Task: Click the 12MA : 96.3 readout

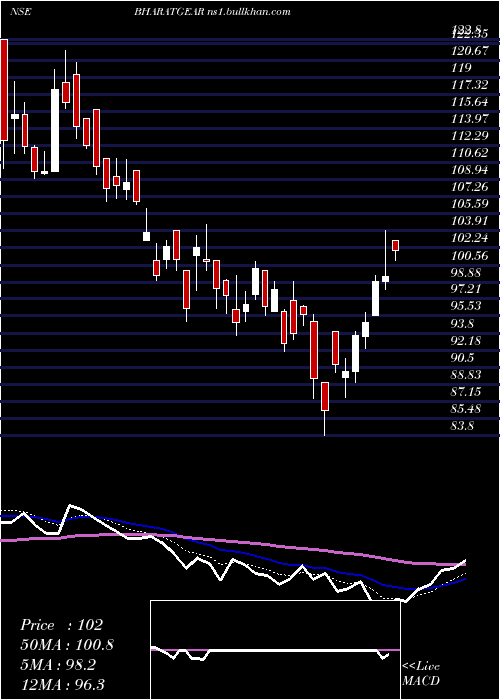Action: 63,684
